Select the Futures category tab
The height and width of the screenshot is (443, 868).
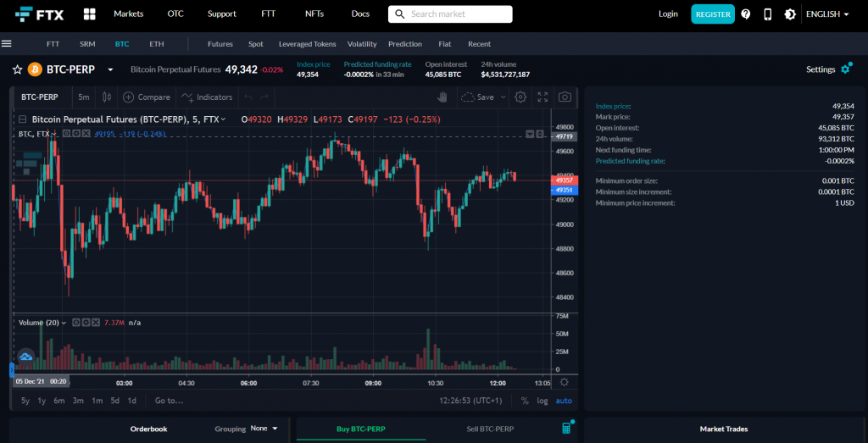[x=220, y=44]
